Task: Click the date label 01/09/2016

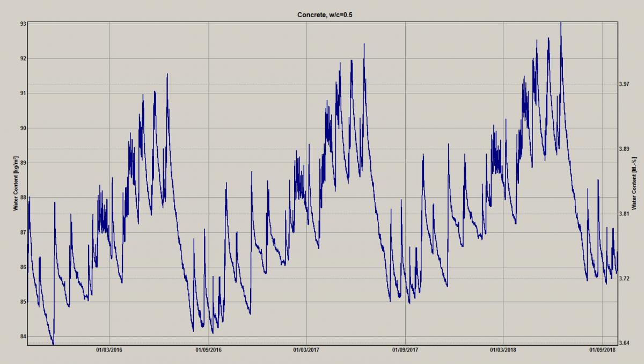Action: 208,351
